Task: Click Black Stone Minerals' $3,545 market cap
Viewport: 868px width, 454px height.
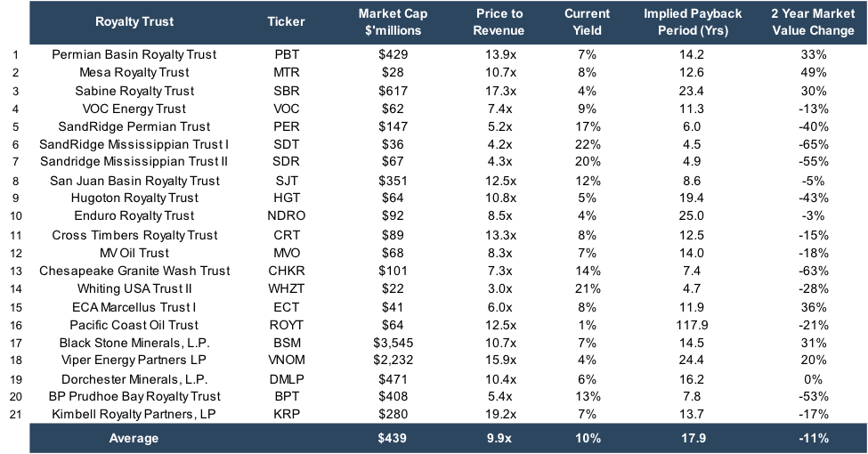Action: (393, 343)
